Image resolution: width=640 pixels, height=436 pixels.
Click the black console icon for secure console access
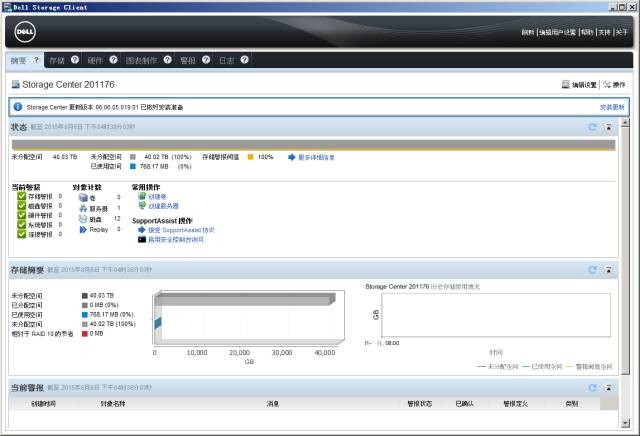coord(142,239)
